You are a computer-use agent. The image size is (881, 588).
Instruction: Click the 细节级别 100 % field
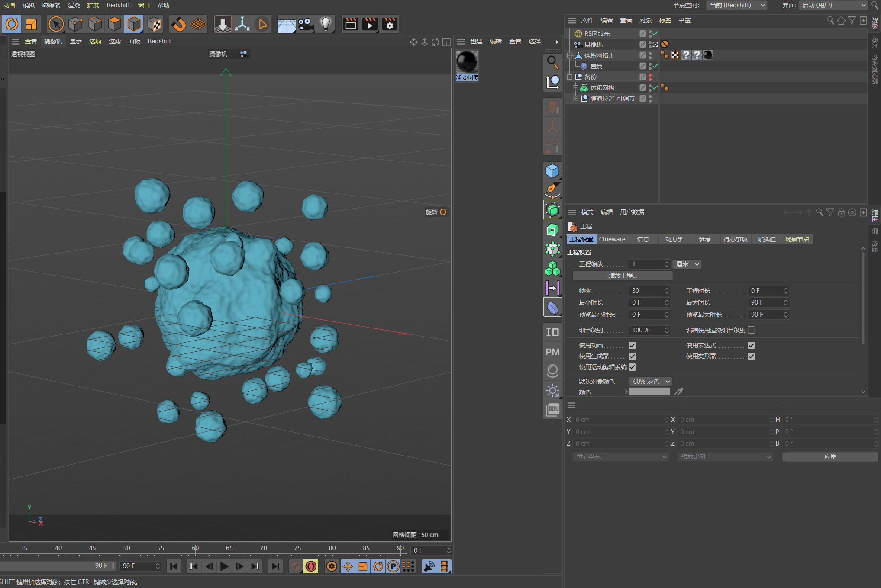click(x=649, y=330)
